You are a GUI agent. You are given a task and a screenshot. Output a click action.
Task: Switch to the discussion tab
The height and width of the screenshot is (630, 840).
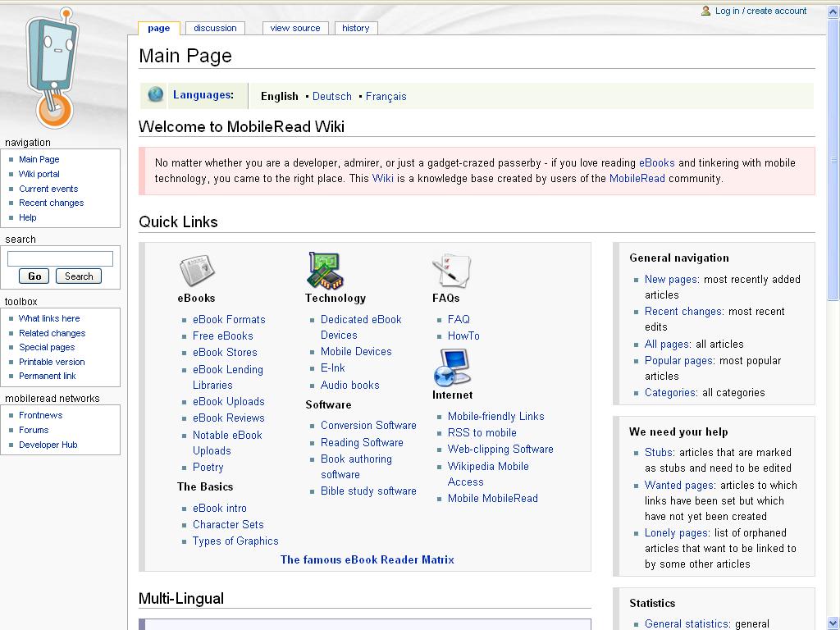click(215, 28)
